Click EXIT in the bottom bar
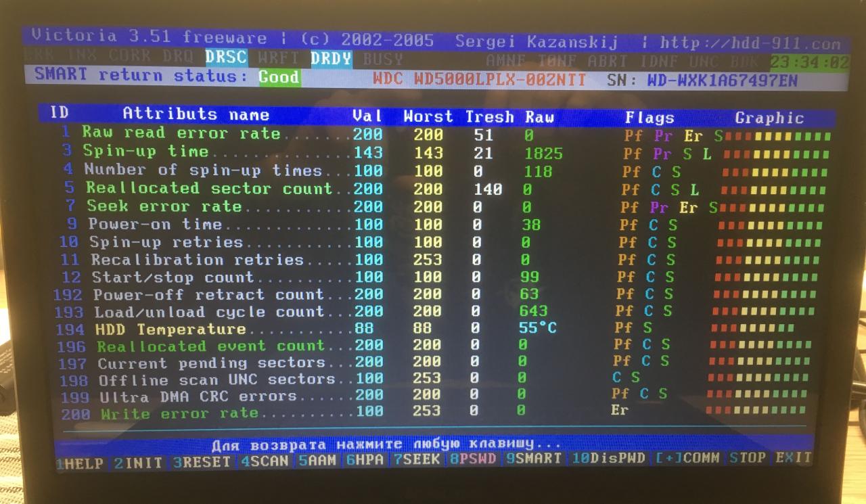Screen dimensions: 866x504 point(793,458)
